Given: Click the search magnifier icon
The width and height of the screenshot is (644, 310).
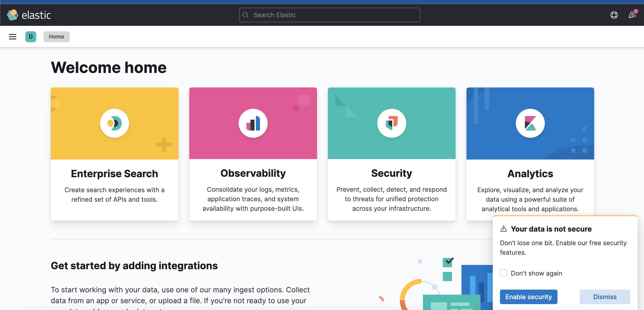Looking at the screenshot, I should pos(245,15).
